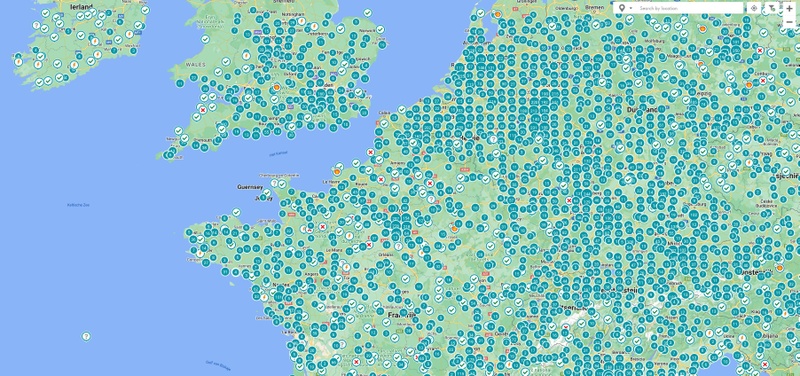This screenshot has width=800, height=376.
Task: Click the Ierland country label
Action: [81, 7]
